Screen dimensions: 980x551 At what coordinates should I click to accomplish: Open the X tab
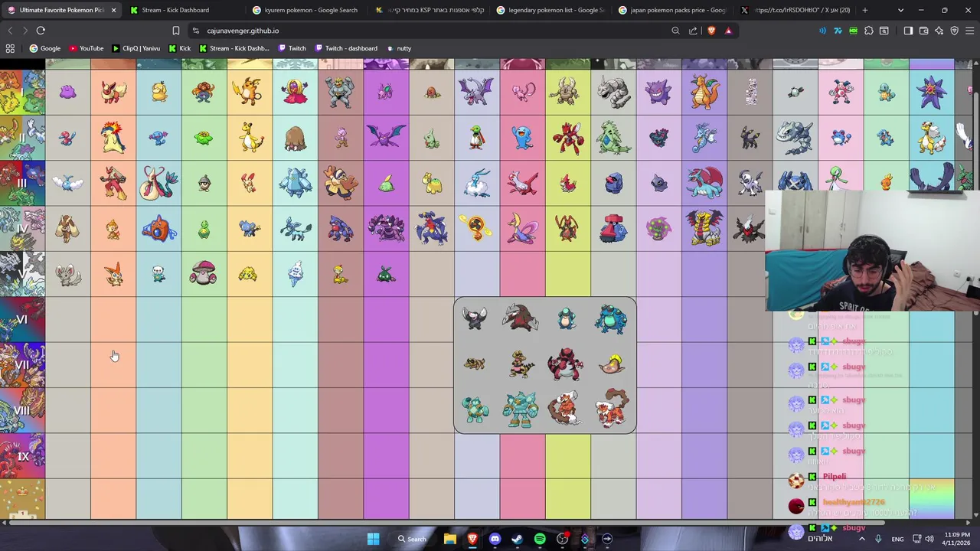click(795, 10)
